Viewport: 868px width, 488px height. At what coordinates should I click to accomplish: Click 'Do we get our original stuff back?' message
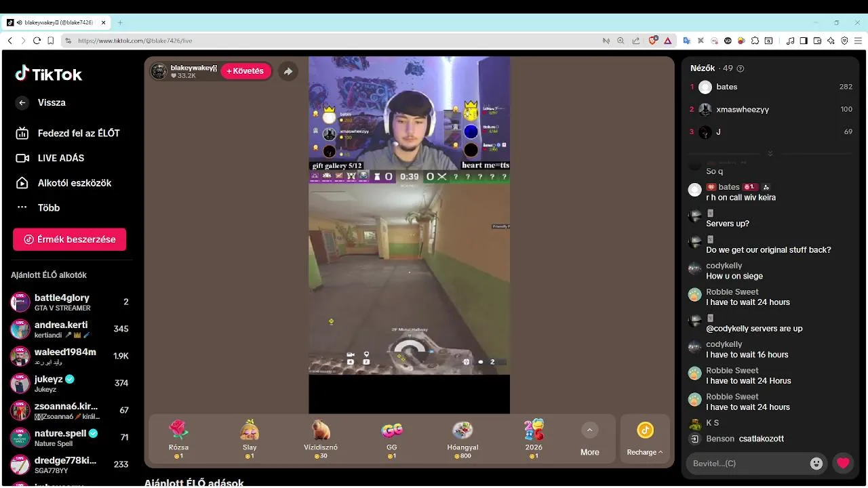click(x=768, y=250)
